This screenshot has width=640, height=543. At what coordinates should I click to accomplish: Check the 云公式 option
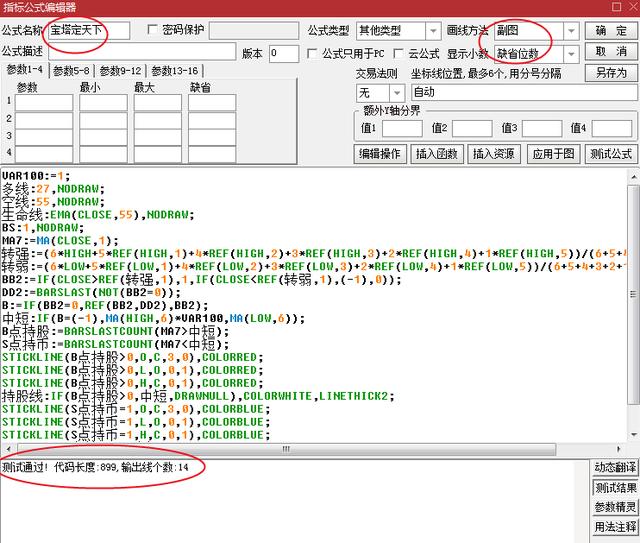(x=400, y=53)
